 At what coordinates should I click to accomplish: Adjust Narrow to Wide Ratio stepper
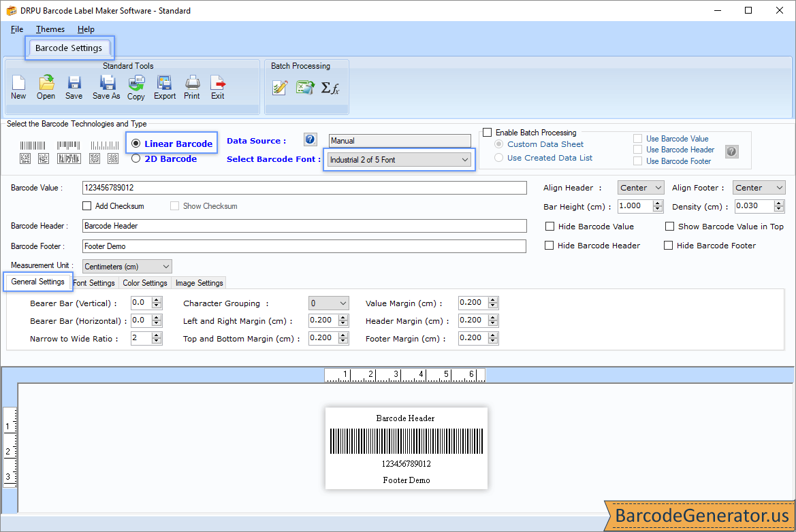point(157,338)
